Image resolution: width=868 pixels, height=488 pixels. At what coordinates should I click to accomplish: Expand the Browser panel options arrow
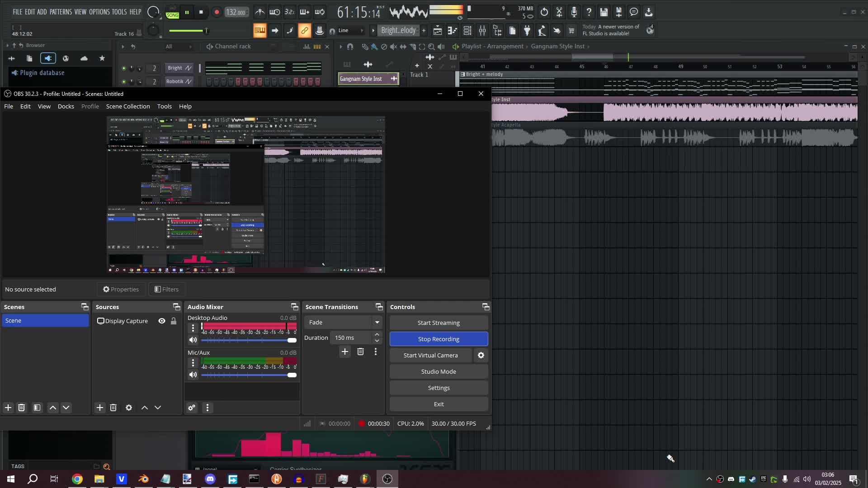point(7,45)
